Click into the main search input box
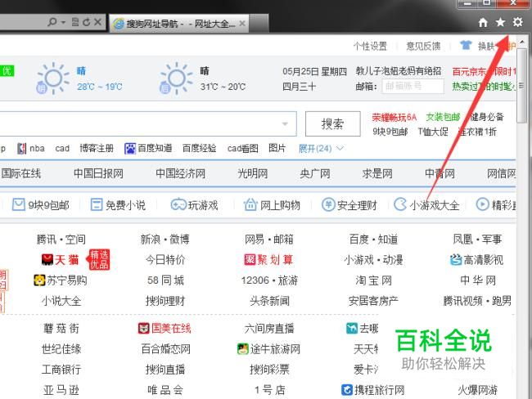This screenshot has height=399, width=532. coord(148,123)
